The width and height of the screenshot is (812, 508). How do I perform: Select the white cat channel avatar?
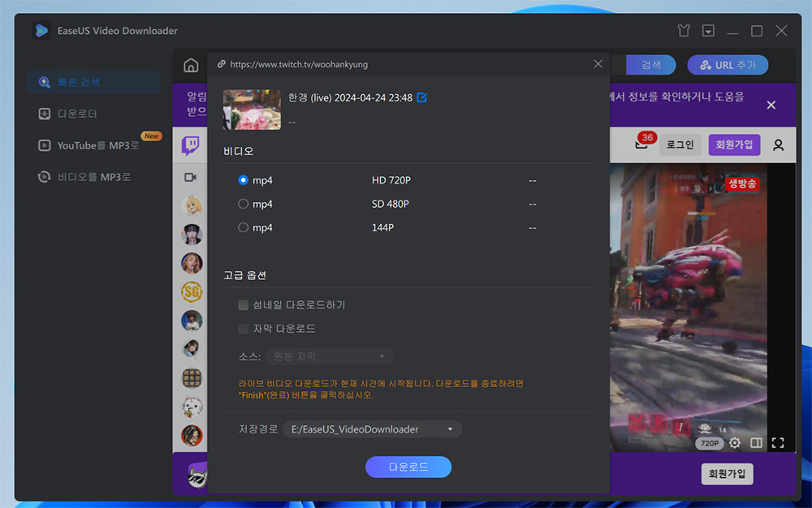(192, 407)
